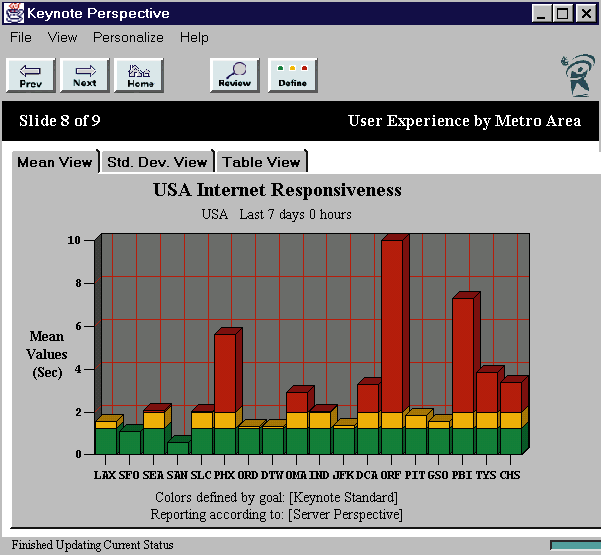Click the DTW bar in the chart
The image size is (601, 555).
(x=273, y=440)
